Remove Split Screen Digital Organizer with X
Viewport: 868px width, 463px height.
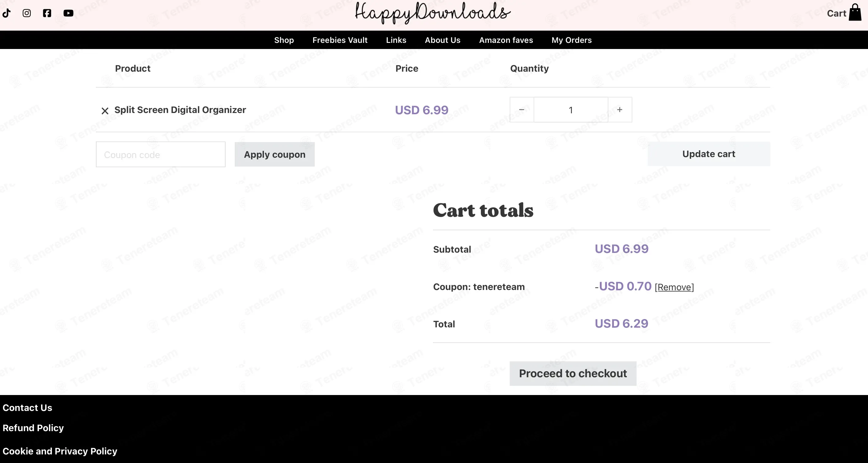(105, 111)
